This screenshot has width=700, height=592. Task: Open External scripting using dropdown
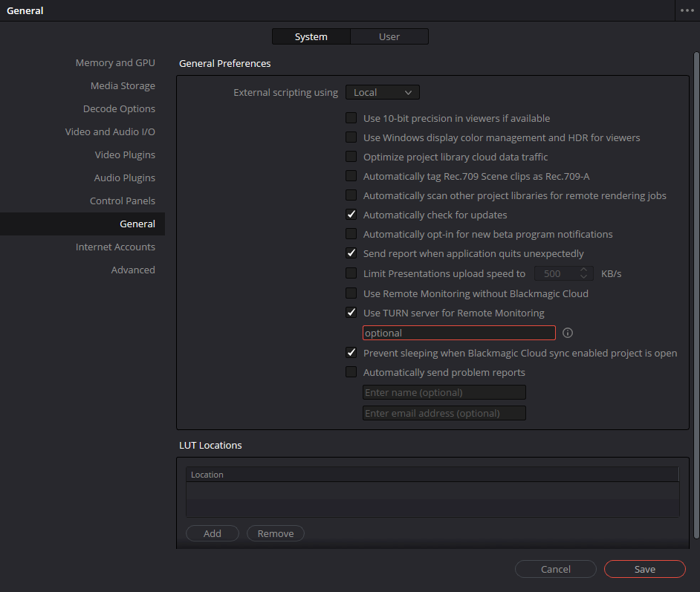[383, 92]
